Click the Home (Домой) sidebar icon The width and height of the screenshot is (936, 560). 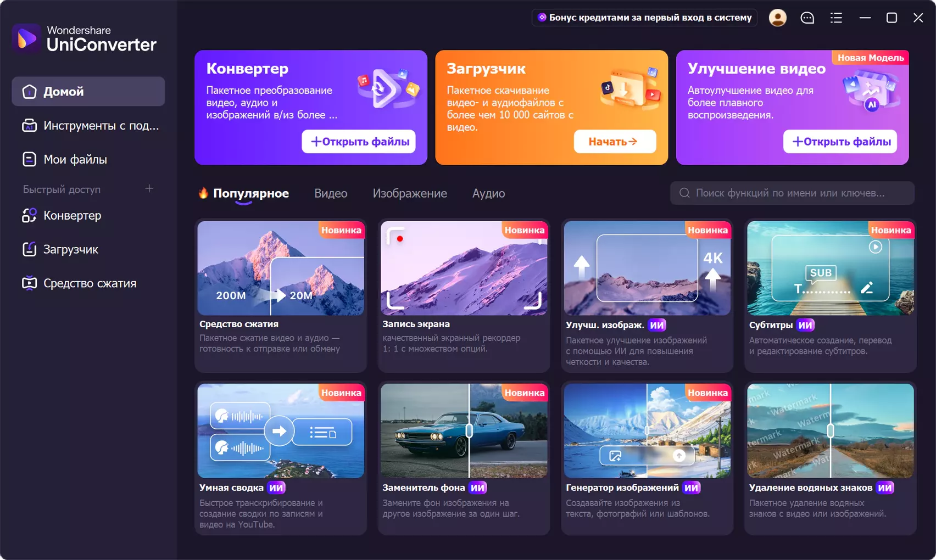tap(29, 92)
